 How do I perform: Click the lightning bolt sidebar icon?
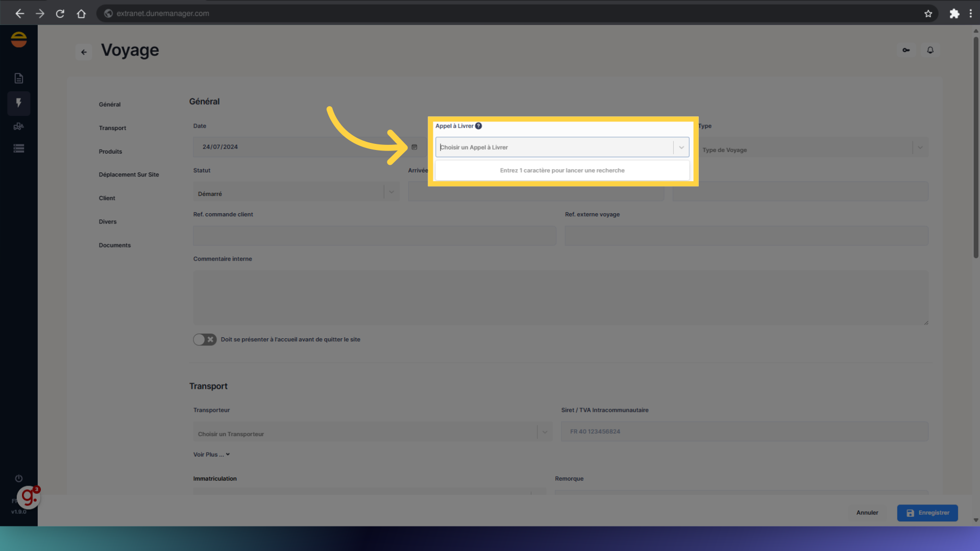click(x=19, y=103)
